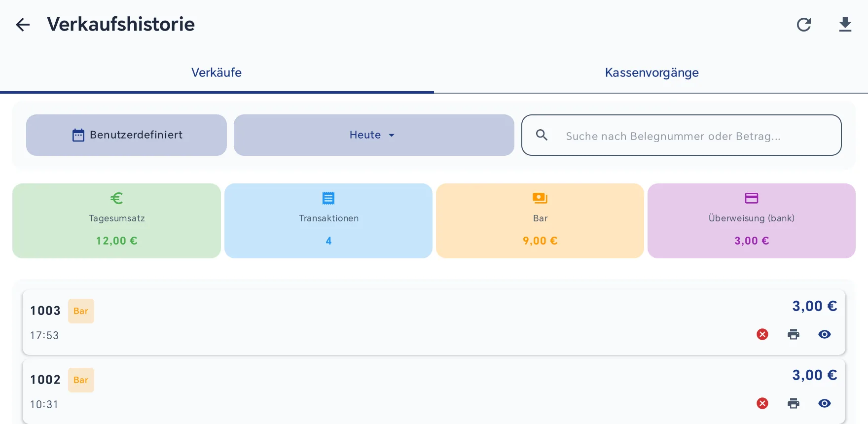Image resolution: width=868 pixels, height=424 pixels.
Task: Select the Transaktionen count 4
Action: [x=328, y=241]
